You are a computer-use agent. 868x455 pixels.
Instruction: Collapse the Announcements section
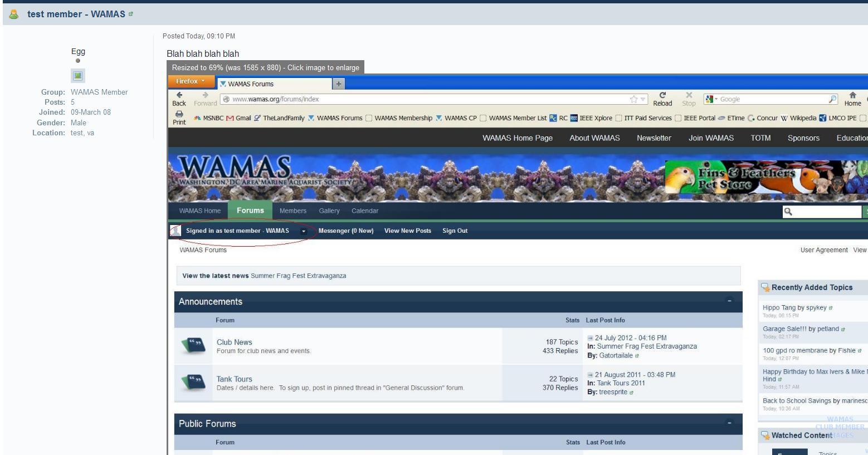click(729, 301)
